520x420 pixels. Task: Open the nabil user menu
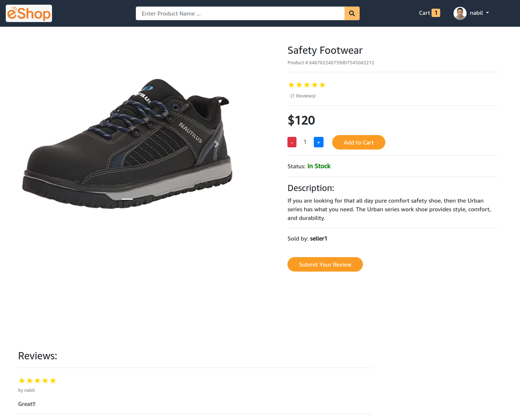click(471, 13)
